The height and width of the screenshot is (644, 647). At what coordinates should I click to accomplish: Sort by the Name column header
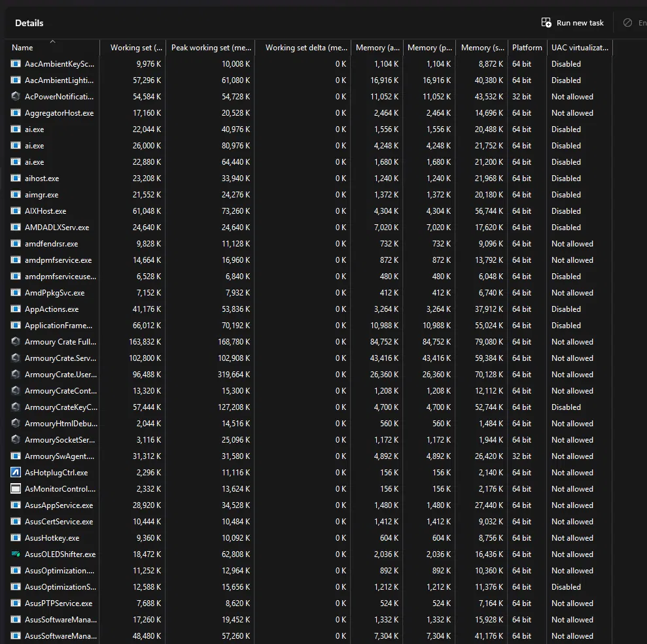[x=52, y=48]
